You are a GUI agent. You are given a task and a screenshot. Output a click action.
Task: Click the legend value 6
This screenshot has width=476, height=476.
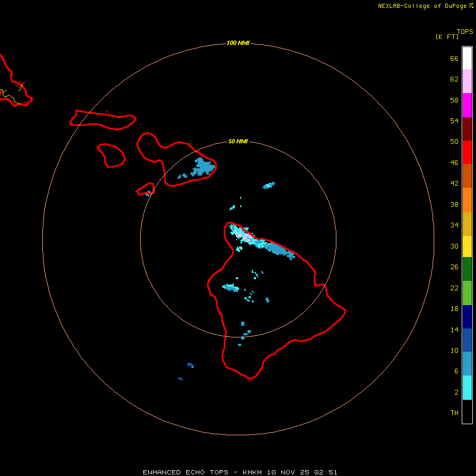[456, 371]
